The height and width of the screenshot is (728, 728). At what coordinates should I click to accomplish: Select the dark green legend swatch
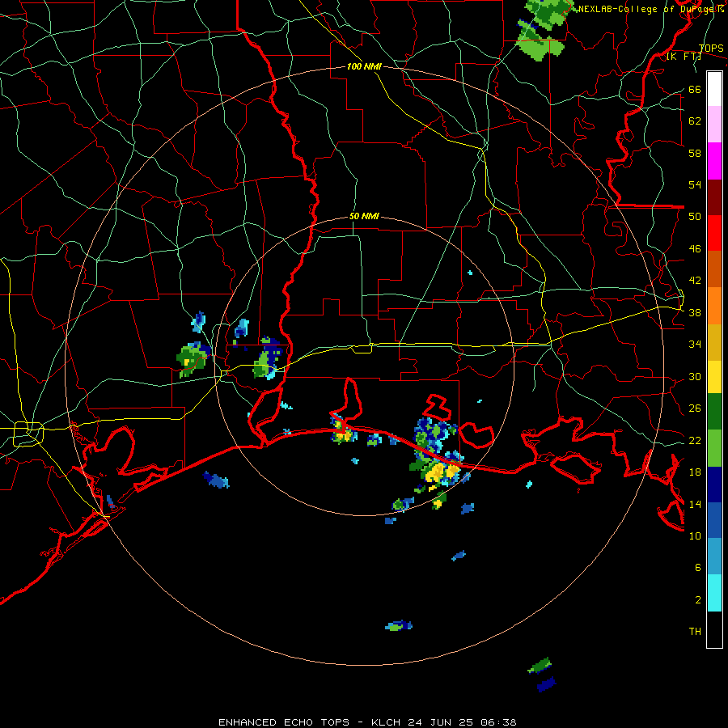pos(714,412)
